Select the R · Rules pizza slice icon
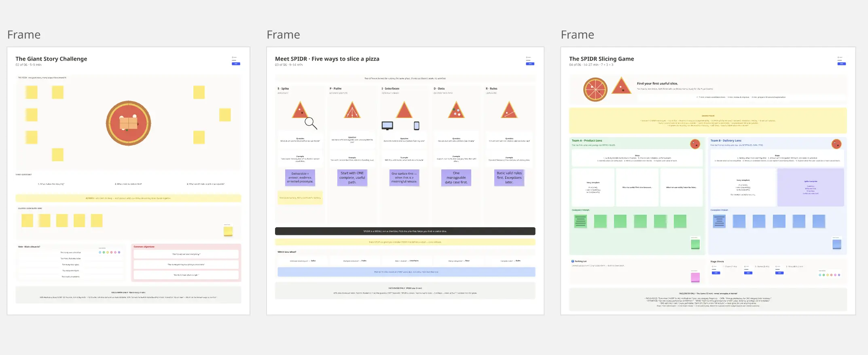Screen dimensions: 868x355 (x=509, y=110)
